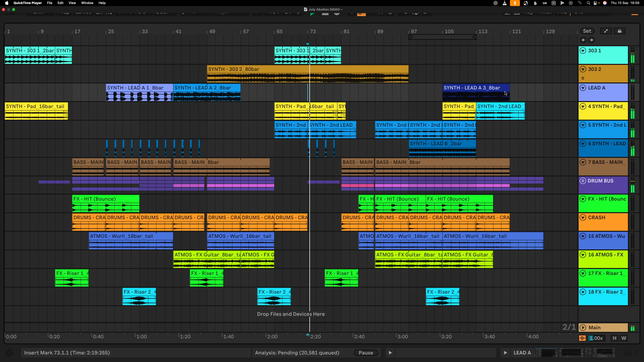Unfold the 5 SYNTH - 2nd L track
This screenshot has height=362, width=644.
[583, 125]
